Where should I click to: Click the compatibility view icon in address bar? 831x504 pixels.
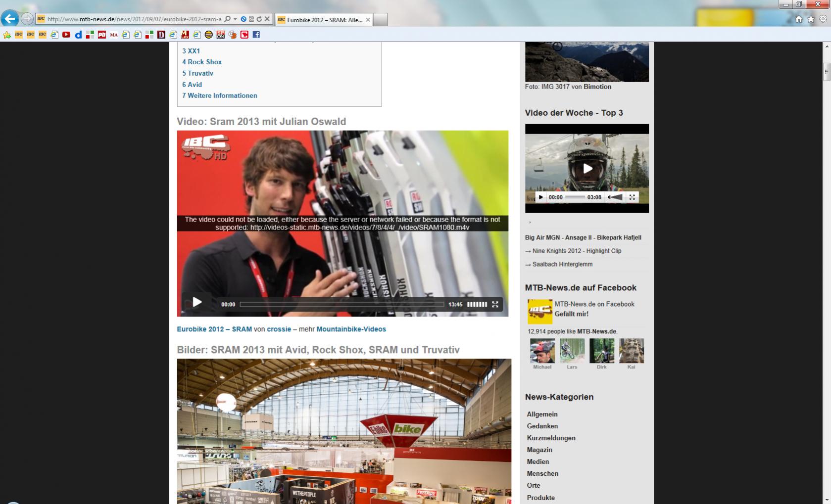point(251,19)
